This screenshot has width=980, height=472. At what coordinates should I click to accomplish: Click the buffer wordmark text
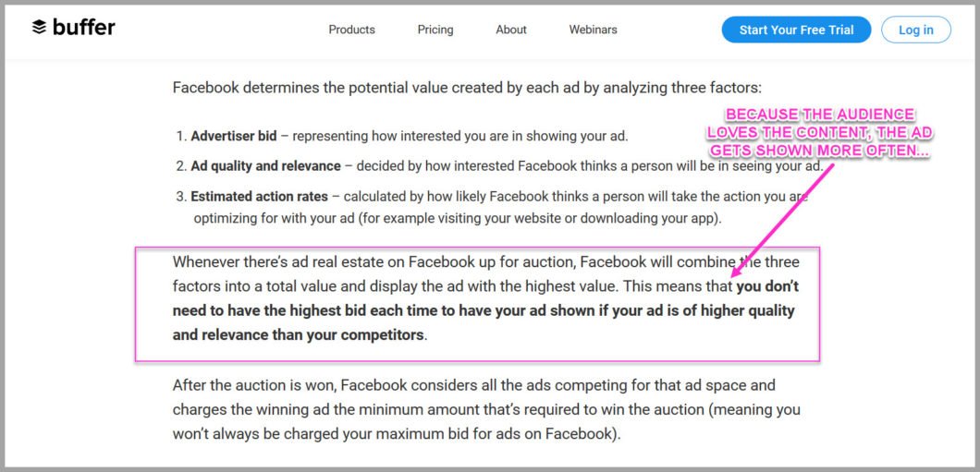[x=84, y=28]
